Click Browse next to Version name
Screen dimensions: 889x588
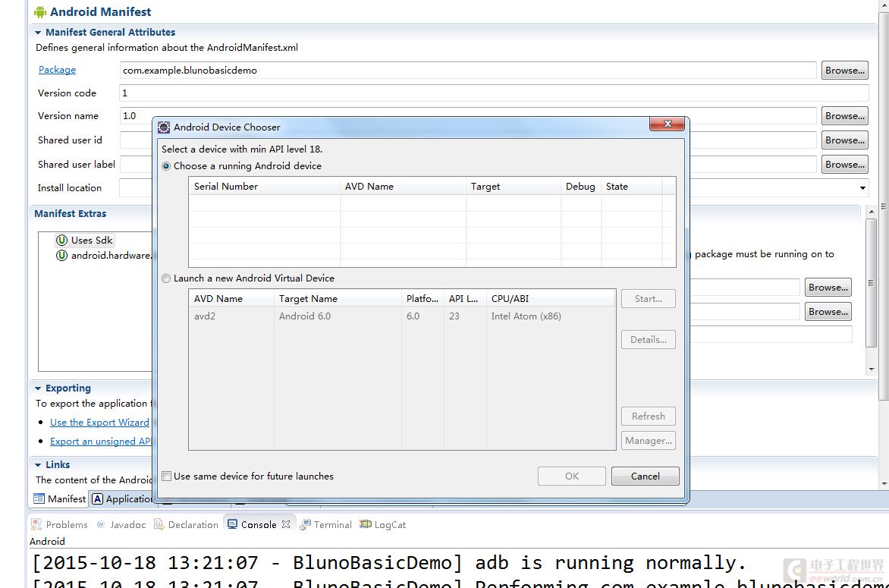point(845,115)
